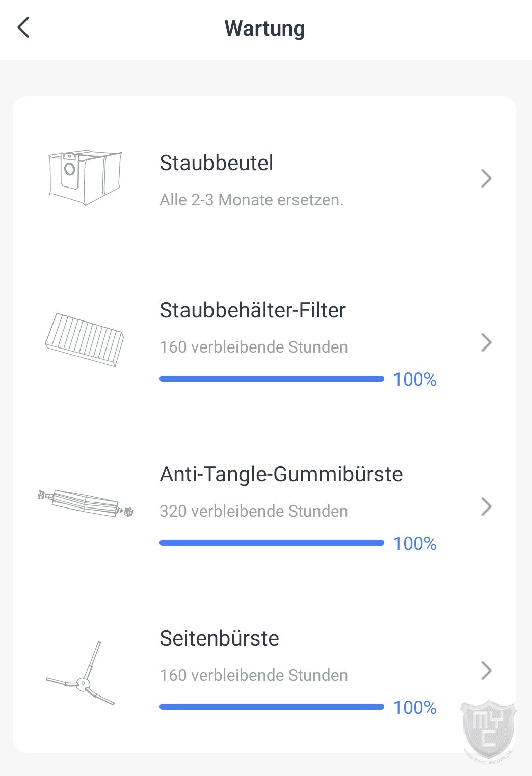532x776 pixels.
Task: Tap the three-arm side brush icon
Action: tap(81, 674)
